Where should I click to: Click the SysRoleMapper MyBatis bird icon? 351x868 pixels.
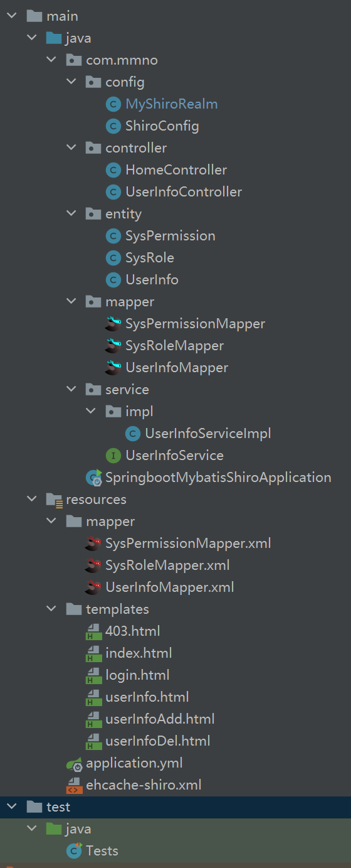(113, 346)
